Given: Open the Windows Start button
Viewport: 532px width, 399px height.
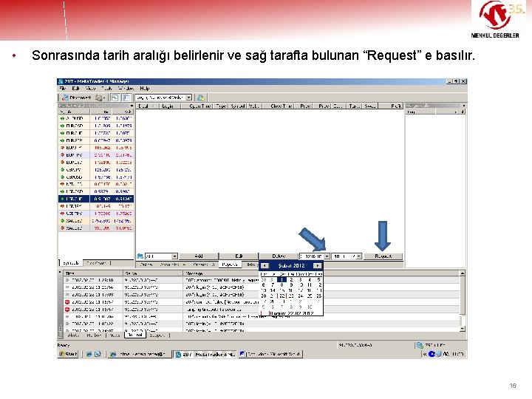Looking at the screenshot, I should point(69,354).
